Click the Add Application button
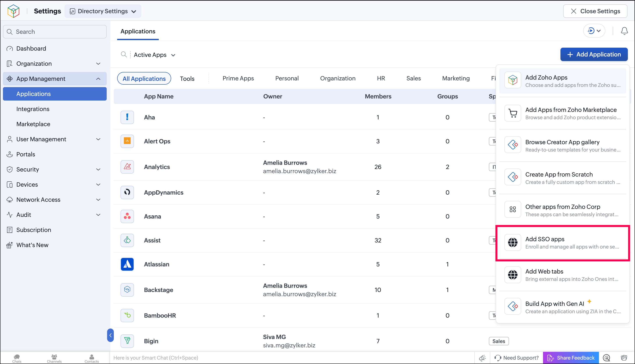This screenshot has height=364, width=635. click(x=594, y=54)
